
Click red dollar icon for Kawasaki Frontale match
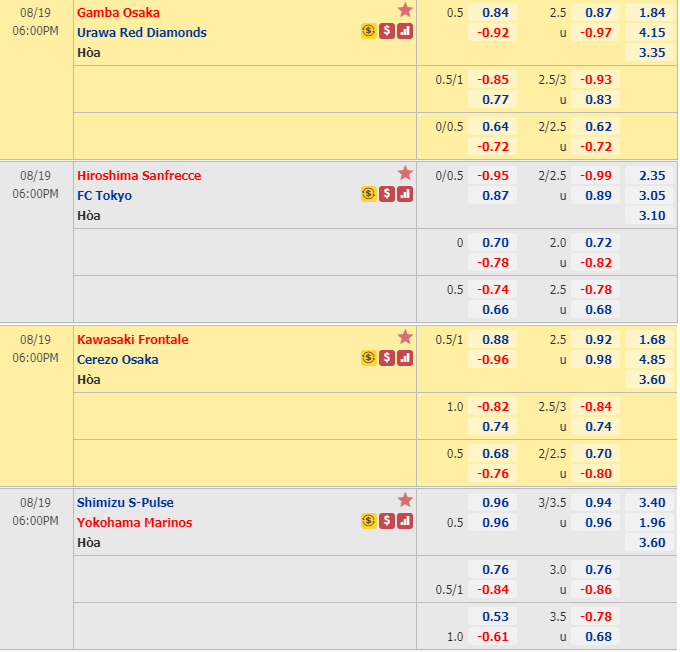pos(386,358)
